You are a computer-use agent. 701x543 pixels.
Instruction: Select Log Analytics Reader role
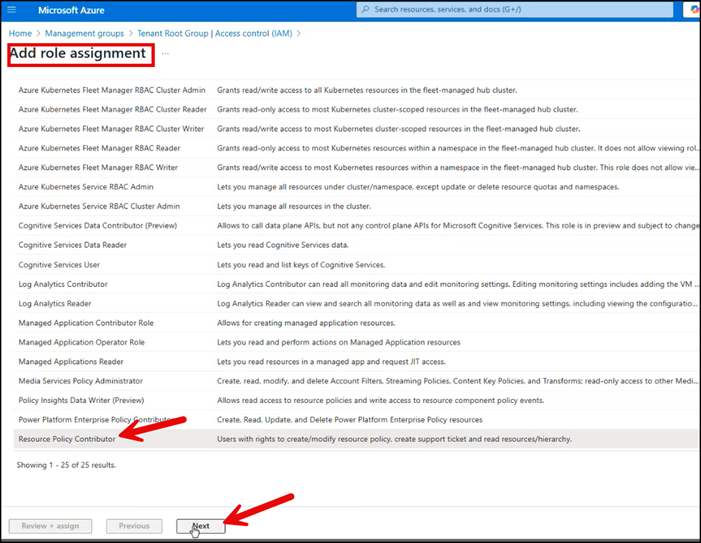pos(55,304)
